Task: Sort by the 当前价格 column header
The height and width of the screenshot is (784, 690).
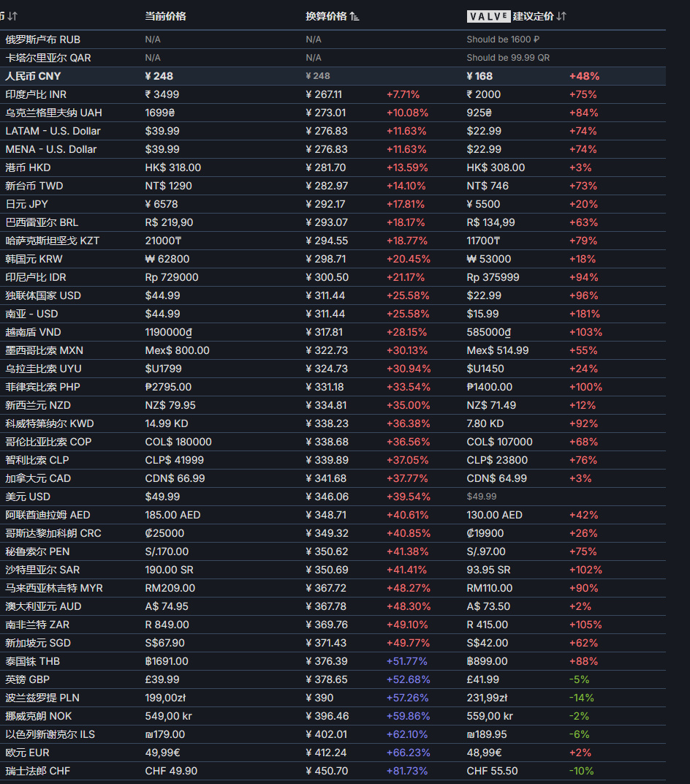Action: pyautogui.click(x=165, y=16)
